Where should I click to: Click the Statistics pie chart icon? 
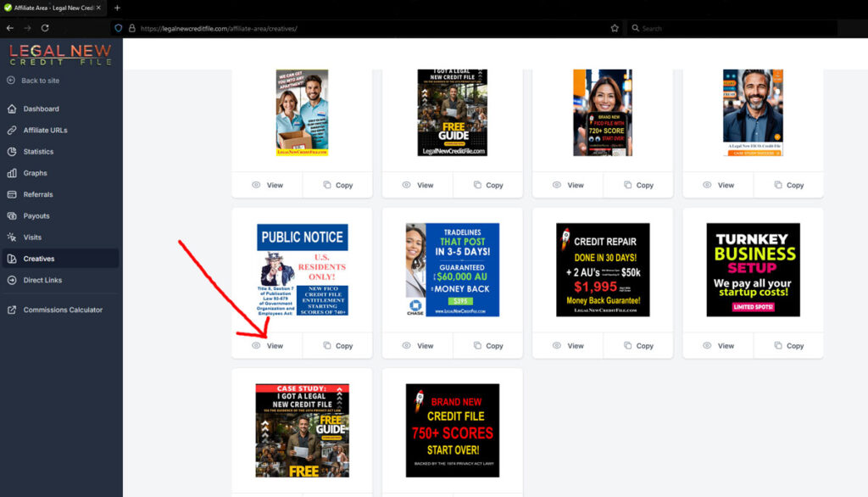12,152
